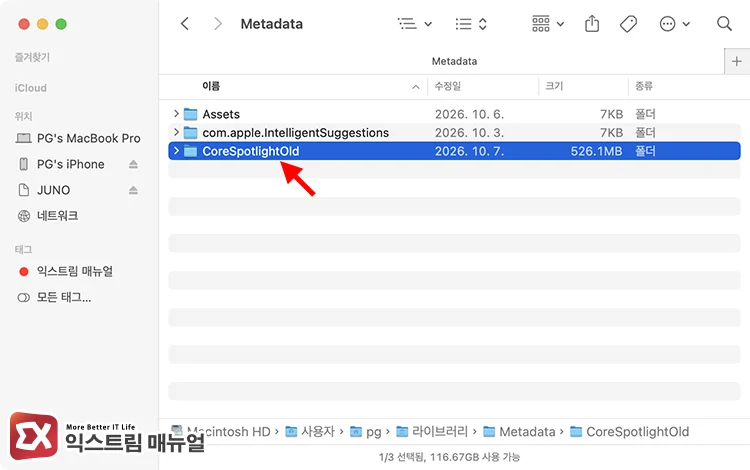
Task: Expand the CoreSpotlightOld folder arrow
Action: (x=176, y=151)
